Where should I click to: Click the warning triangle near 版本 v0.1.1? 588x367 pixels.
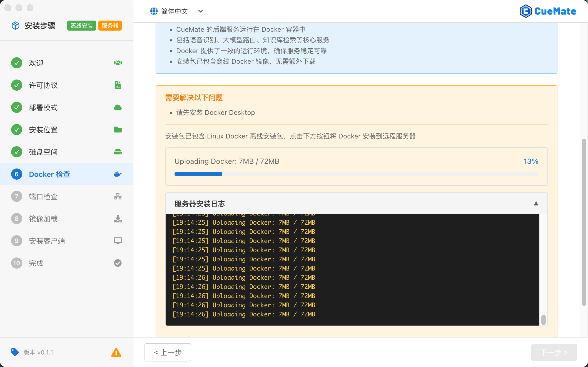[116, 352]
